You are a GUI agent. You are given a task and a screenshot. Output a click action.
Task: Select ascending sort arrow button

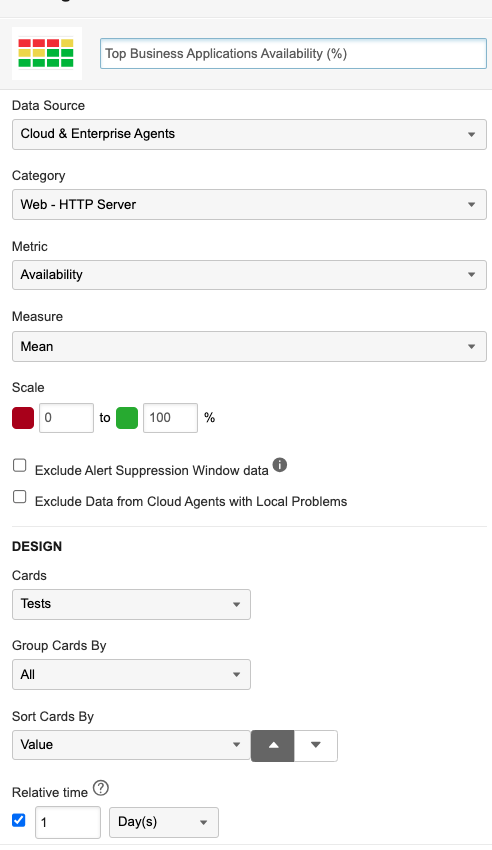click(273, 745)
